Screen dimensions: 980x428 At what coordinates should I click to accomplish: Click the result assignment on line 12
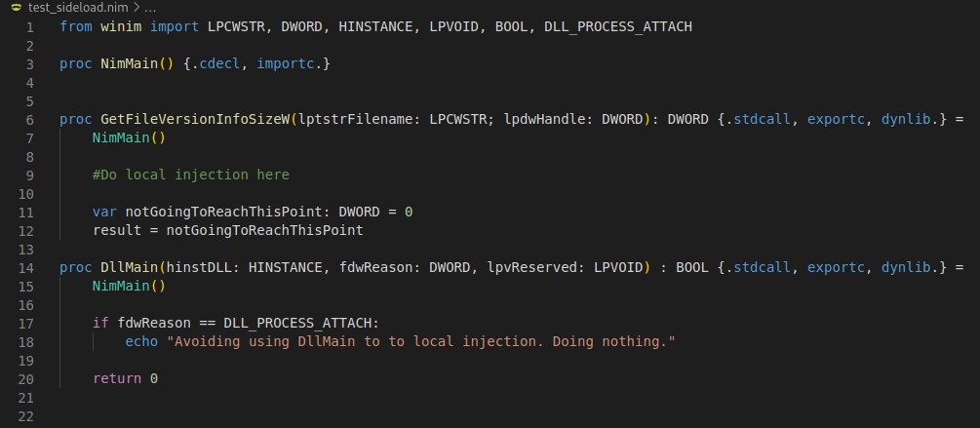(227, 230)
